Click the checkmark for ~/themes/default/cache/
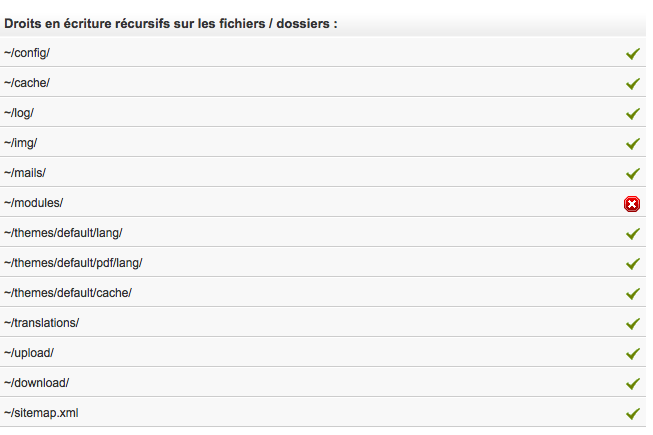The image size is (653, 435). click(633, 293)
